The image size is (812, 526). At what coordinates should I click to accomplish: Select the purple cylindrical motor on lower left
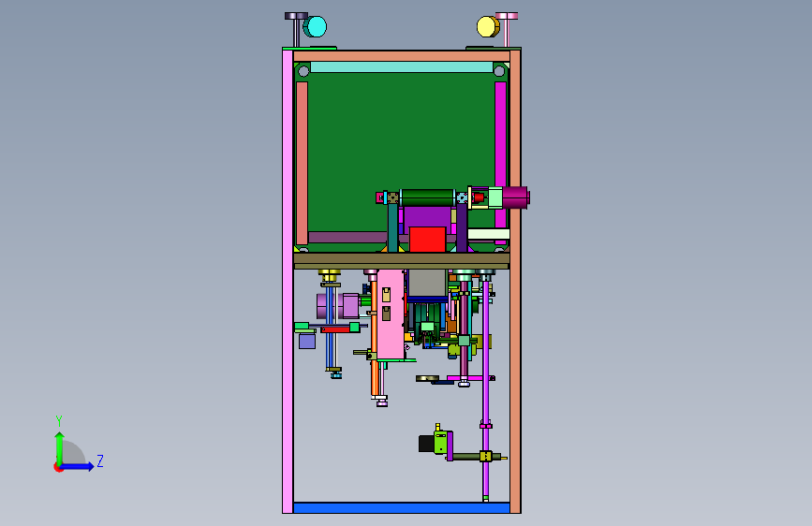(x=338, y=305)
